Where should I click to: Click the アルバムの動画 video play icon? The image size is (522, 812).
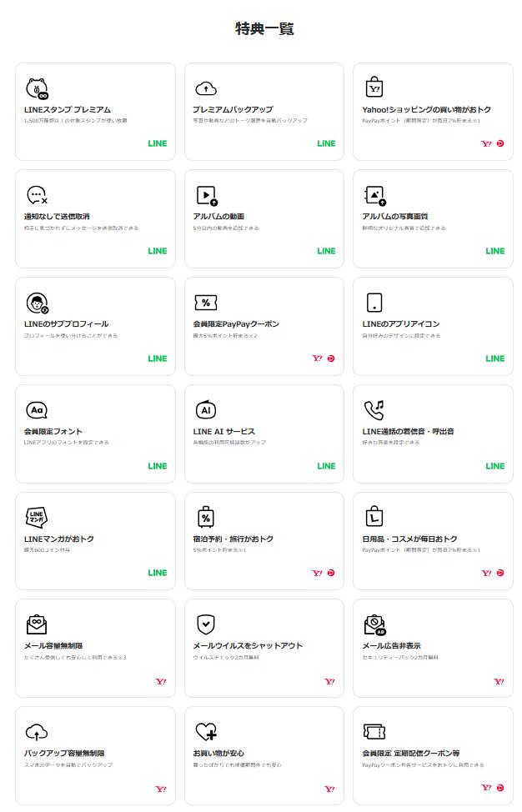click(x=207, y=196)
